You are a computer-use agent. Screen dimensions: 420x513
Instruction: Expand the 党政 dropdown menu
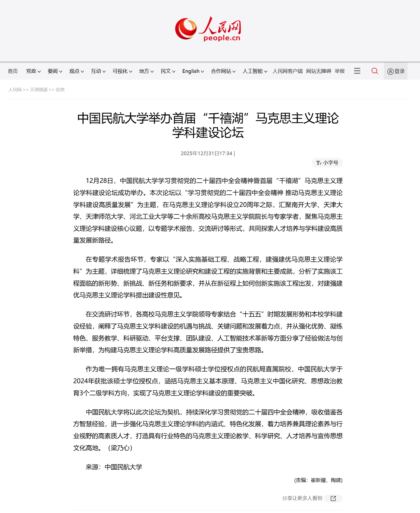click(33, 71)
